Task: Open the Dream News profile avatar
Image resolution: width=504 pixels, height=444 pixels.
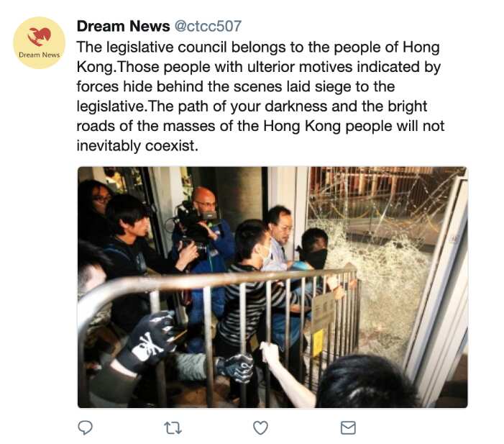Action: (40, 43)
